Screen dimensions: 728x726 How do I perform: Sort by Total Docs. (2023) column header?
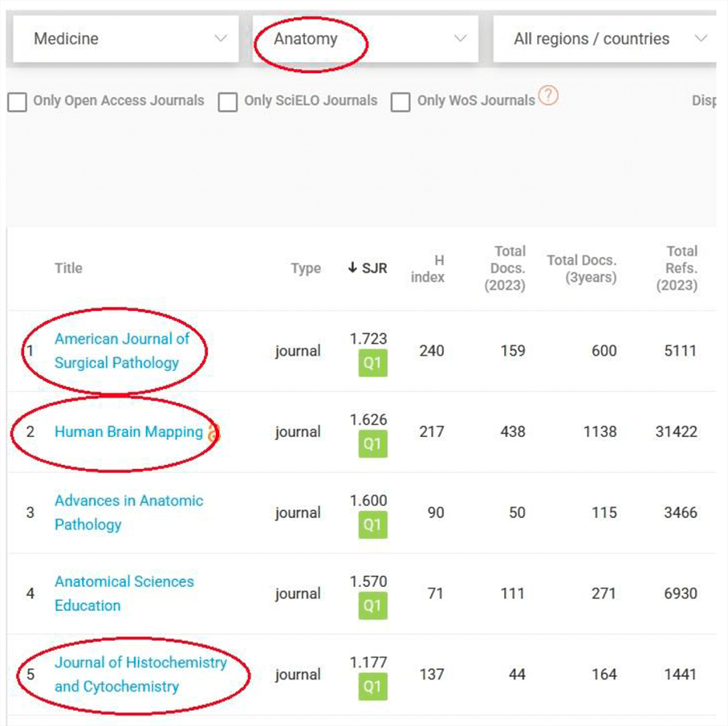click(x=506, y=268)
